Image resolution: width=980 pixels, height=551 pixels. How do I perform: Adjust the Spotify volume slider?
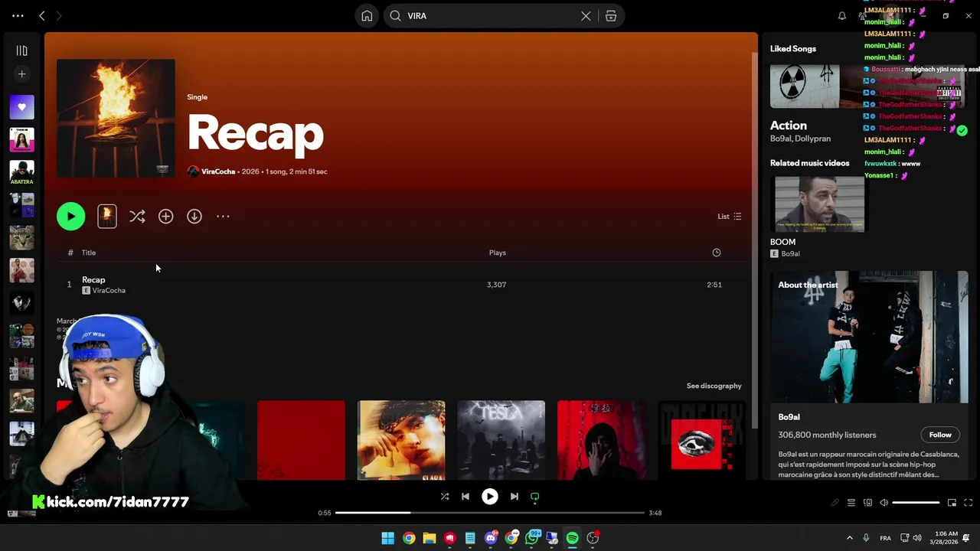[916, 503]
